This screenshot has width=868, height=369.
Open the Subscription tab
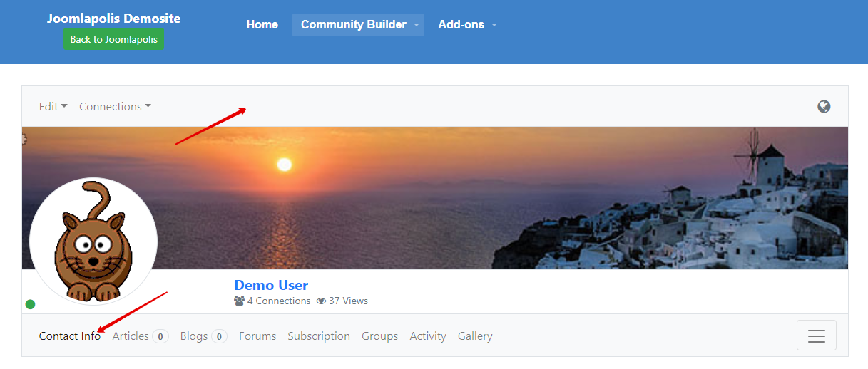[319, 336]
